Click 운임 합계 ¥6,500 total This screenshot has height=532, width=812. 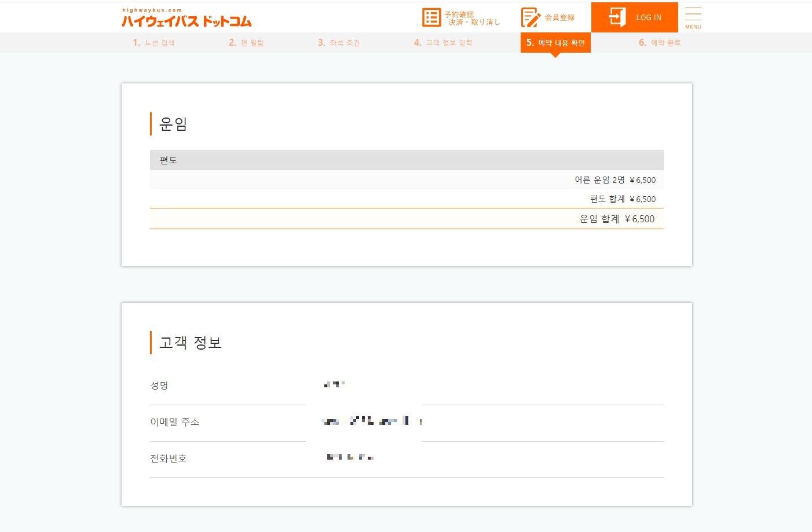pyautogui.click(x=407, y=219)
